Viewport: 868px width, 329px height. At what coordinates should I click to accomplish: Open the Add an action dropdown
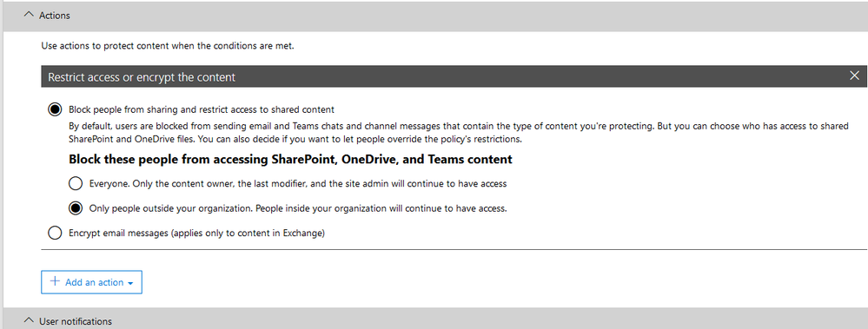coord(91,282)
